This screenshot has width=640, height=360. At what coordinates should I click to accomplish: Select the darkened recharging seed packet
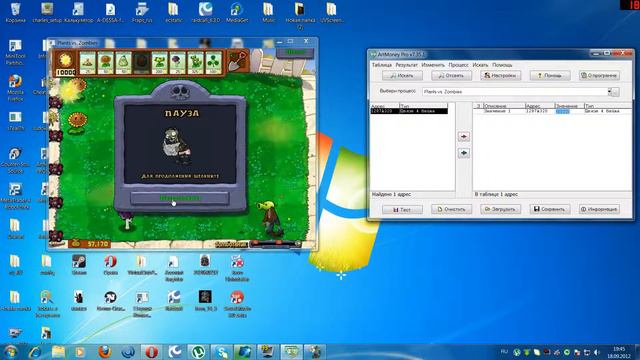[141, 63]
